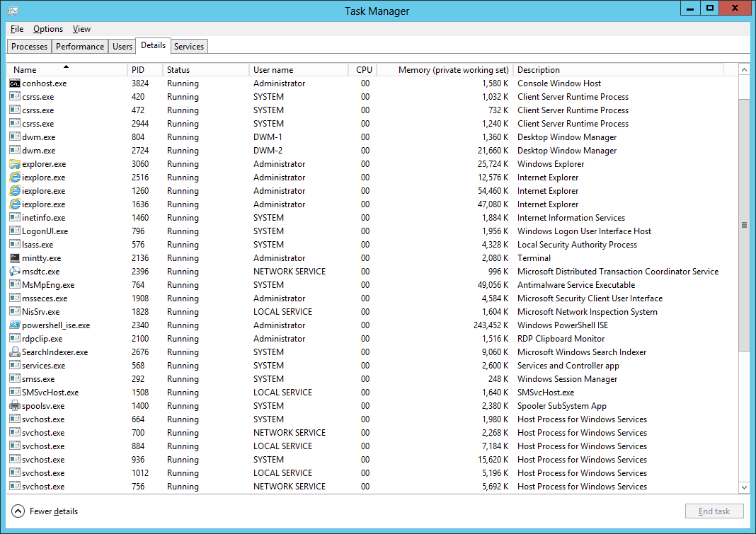Image resolution: width=756 pixels, height=534 pixels.
Task: Click the Internet Explorer icon for PID 2516
Action: [15, 178]
